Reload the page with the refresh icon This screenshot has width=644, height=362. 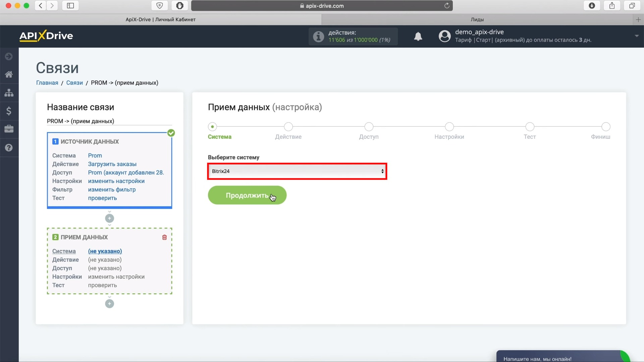(447, 6)
